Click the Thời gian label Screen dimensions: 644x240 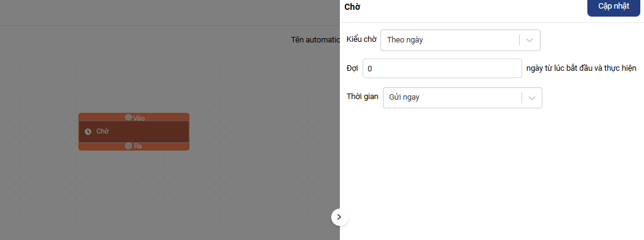coord(363,97)
